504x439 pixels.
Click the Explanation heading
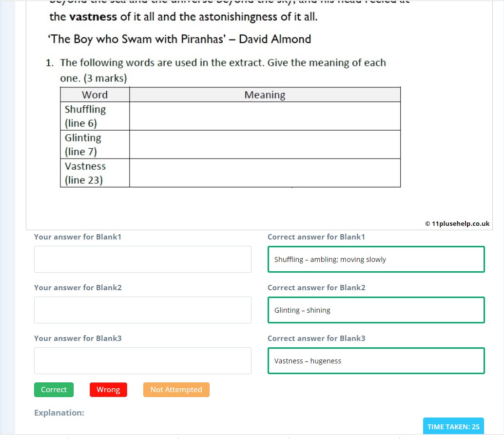click(59, 413)
